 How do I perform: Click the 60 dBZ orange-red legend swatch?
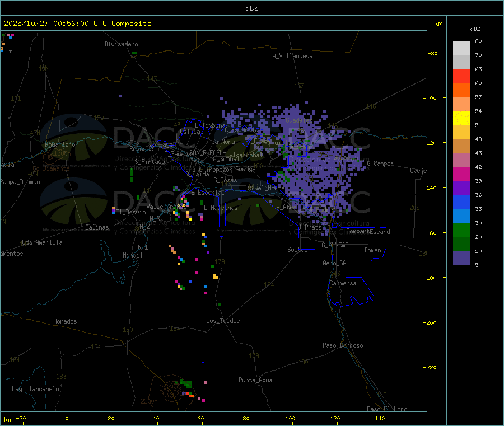(x=461, y=90)
